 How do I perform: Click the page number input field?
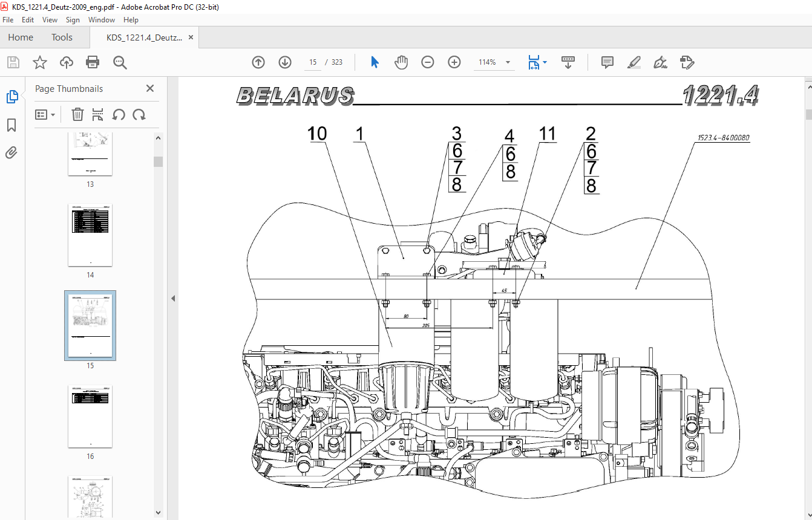[313, 62]
